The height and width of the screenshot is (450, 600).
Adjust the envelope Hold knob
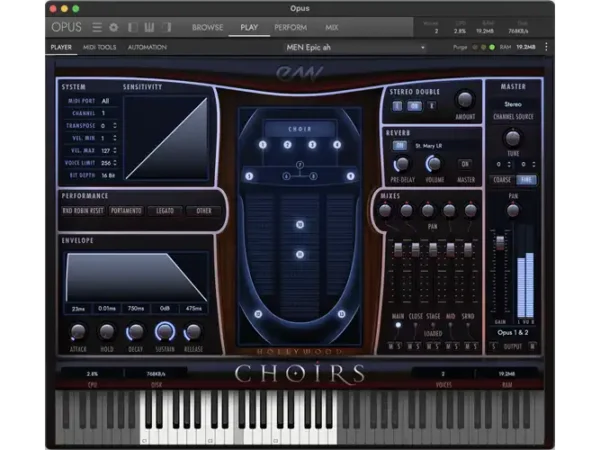click(x=107, y=332)
